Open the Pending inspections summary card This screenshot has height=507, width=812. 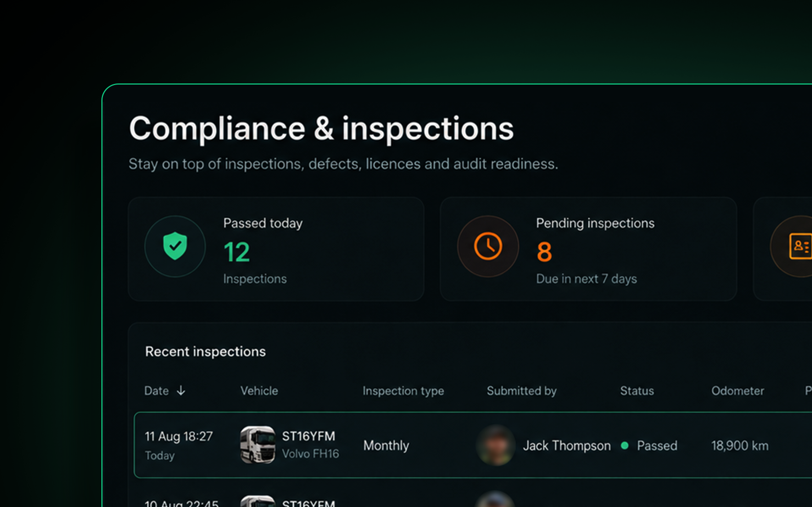click(588, 249)
